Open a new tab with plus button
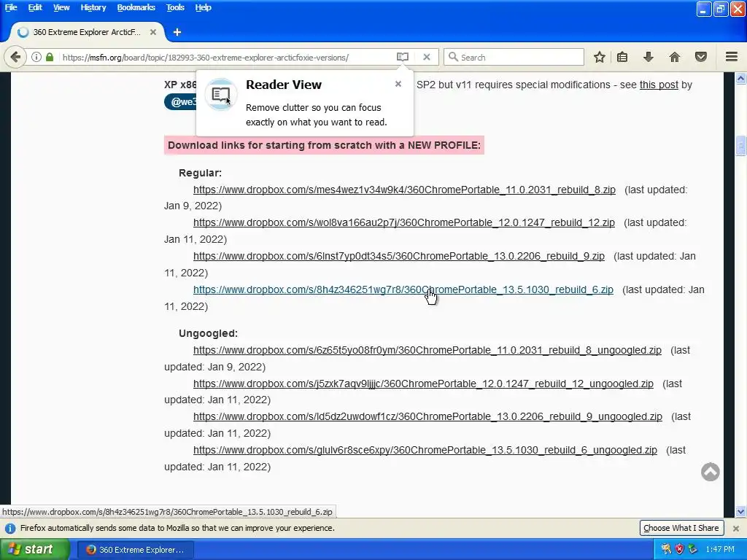Image resolution: width=747 pixels, height=560 pixels. (x=177, y=32)
